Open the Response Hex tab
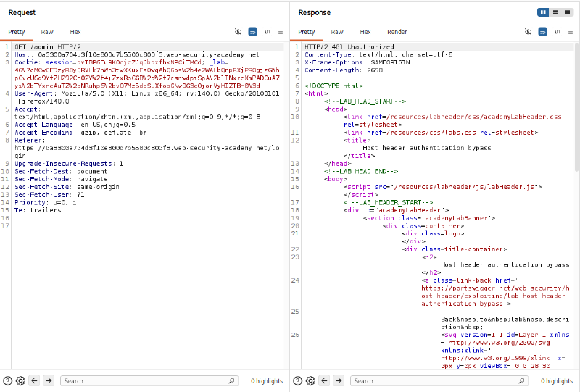Screen dimensions: 580x392 click(x=365, y=32)
